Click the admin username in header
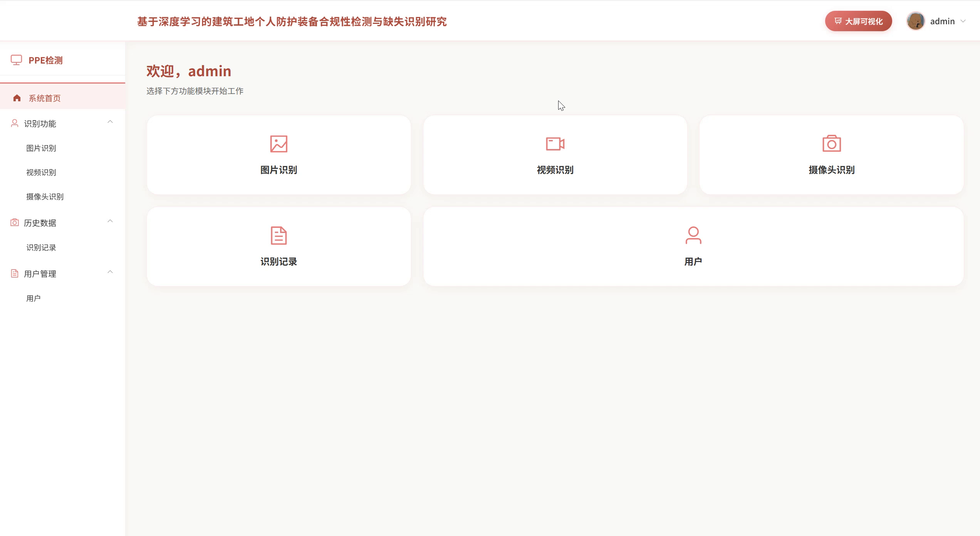Screen dimensions: 980x536 tap(942, 21)
